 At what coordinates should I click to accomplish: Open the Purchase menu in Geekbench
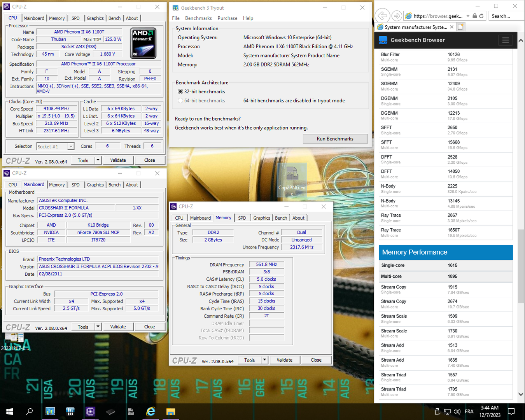click(227, 18)
